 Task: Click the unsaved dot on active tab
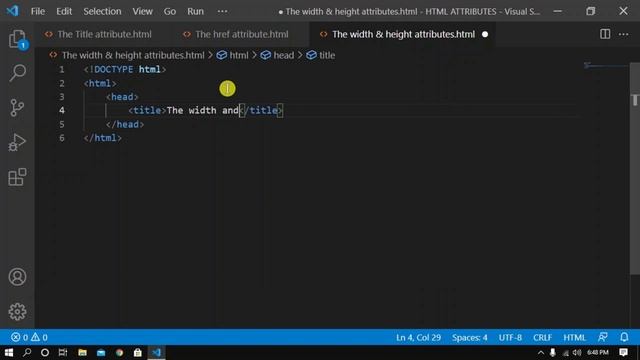pos(485,34)
